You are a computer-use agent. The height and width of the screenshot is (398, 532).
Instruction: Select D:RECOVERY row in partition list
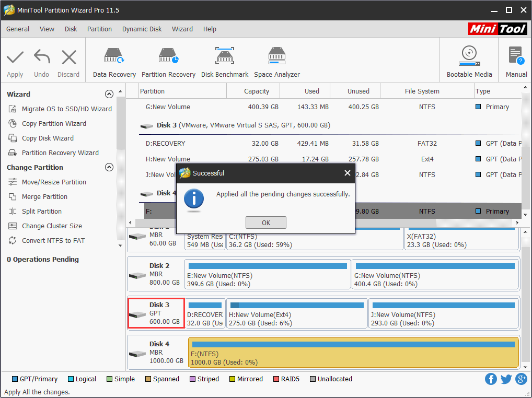pos(330,144)
